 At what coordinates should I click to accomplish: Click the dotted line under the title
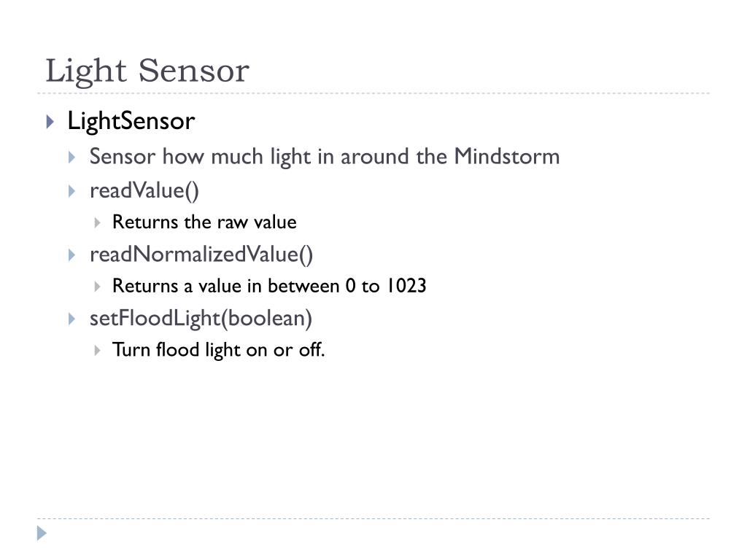pos(373,93)
